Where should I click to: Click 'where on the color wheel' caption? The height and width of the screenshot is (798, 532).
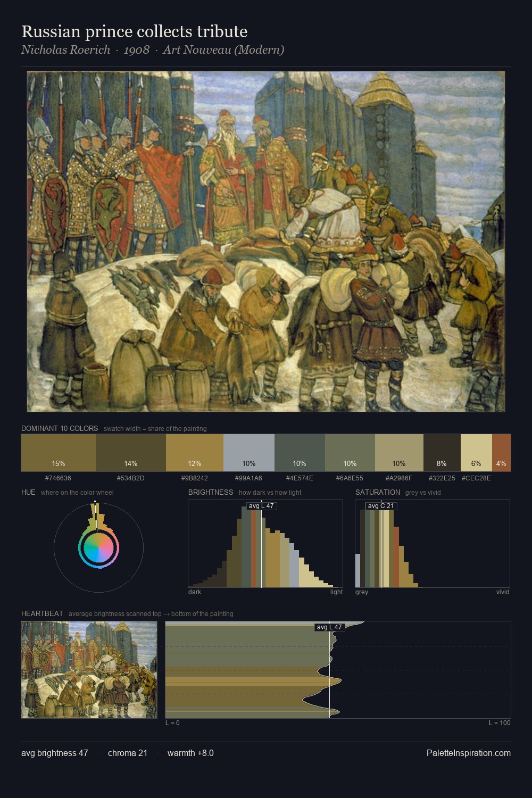(x=77, y=493)
